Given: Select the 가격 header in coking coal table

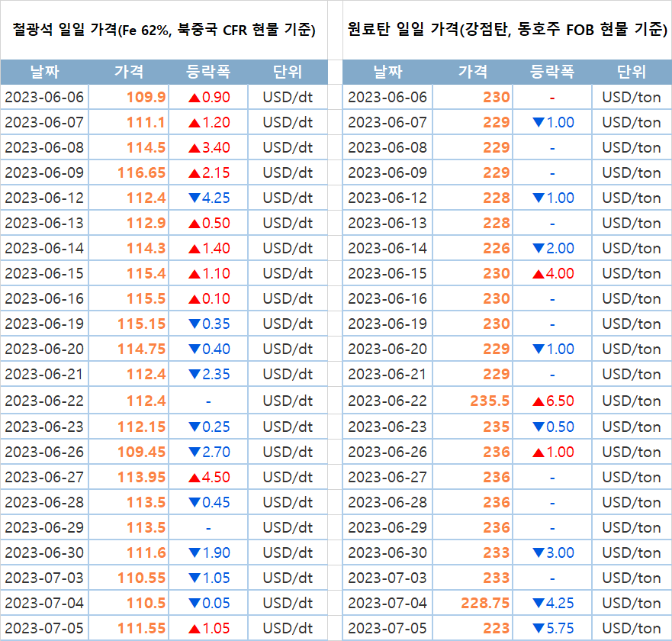Looking at the screenshot, I should (x=473, y=72).
